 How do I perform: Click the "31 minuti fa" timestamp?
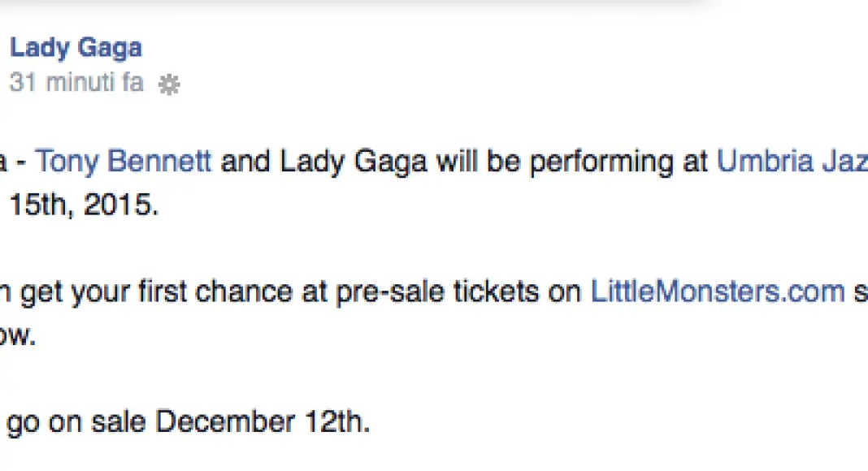point(76,83)
